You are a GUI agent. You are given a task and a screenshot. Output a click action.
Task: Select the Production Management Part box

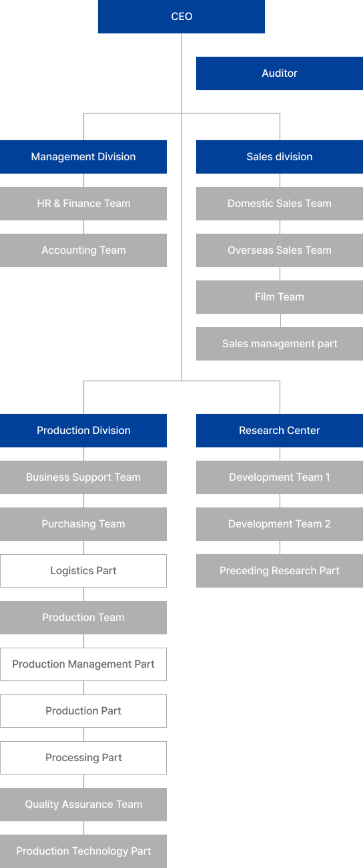83,664
